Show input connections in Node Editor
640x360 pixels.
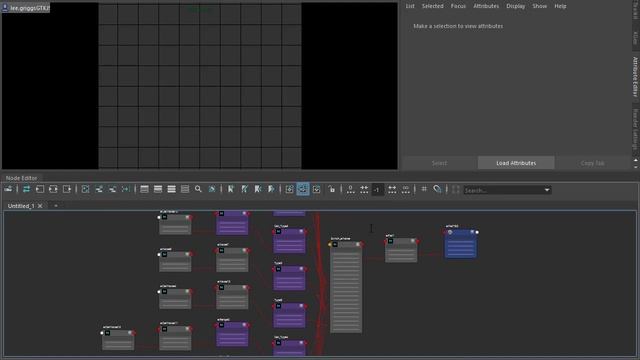40,189
